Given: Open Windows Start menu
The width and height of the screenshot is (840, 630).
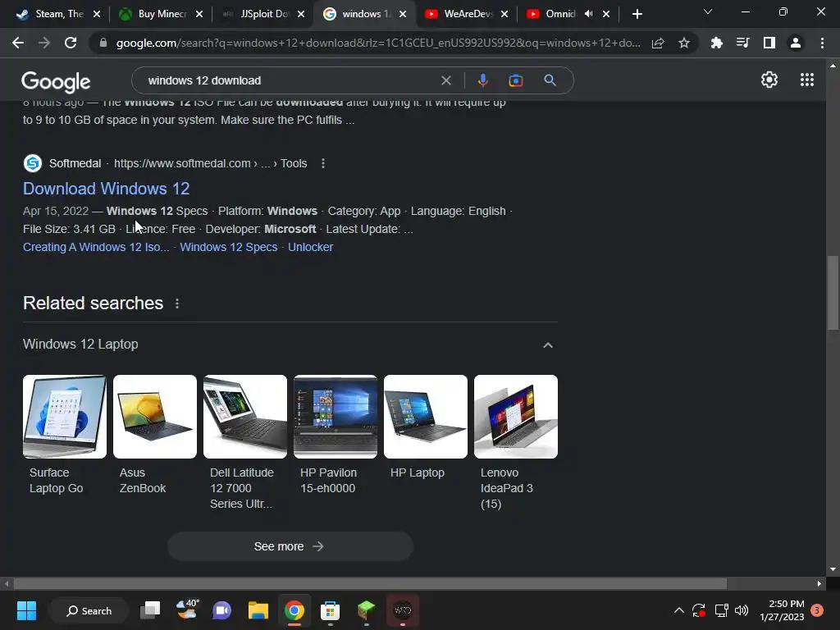Looking at the screenshot, I should (26, 610).
